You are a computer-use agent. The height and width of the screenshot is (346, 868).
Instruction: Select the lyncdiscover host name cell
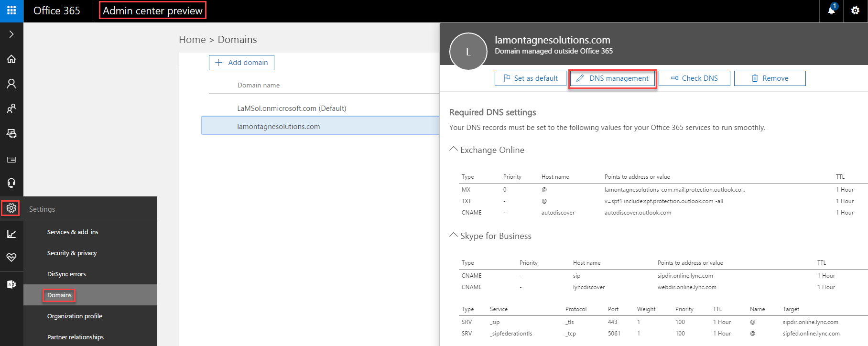[589, 287]
